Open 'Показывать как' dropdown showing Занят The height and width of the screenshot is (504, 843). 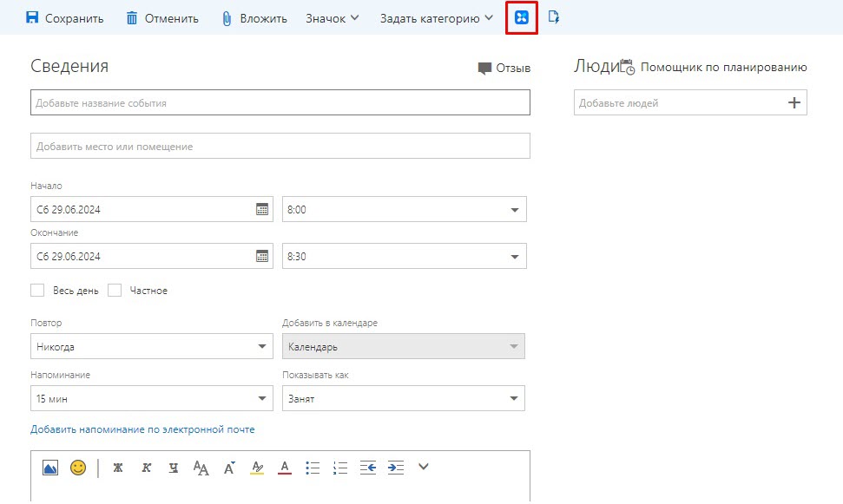click(x=514, y=399)
